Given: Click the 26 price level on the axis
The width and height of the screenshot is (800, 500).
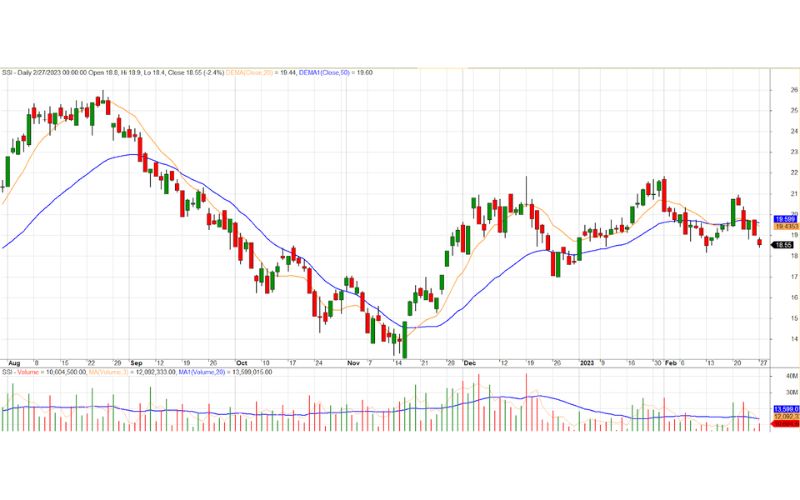Looking at the screenshot, I should point(794,90).
